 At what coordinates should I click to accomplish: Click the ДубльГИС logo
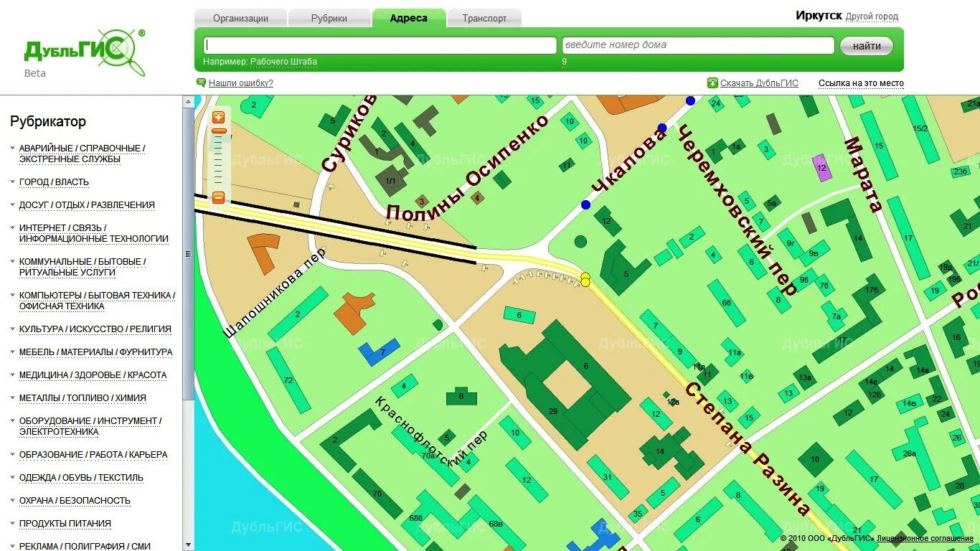click(x=85, y=52)
